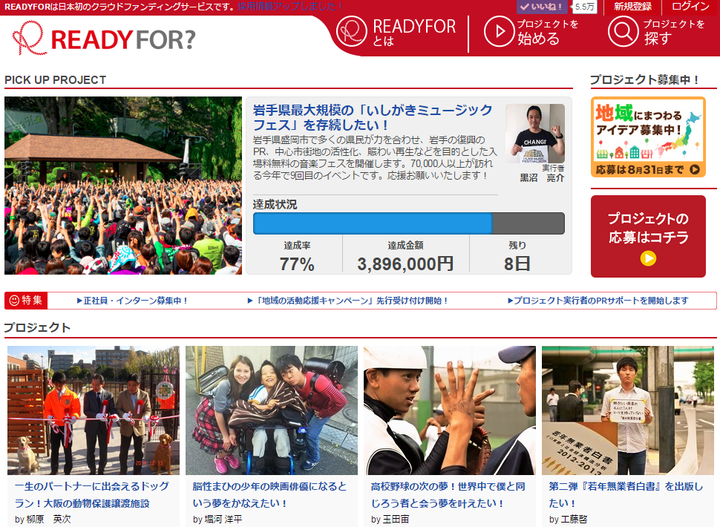
Task: Click the 'PICK UP PROJECT' heading
Action: click(x=55, y=80)
